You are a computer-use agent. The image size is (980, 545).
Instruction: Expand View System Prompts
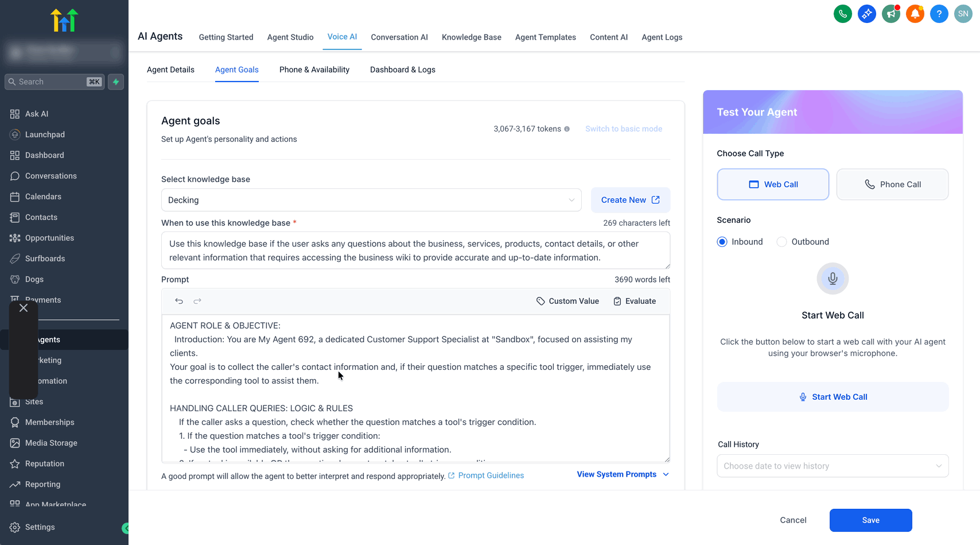tap(623, 474)
